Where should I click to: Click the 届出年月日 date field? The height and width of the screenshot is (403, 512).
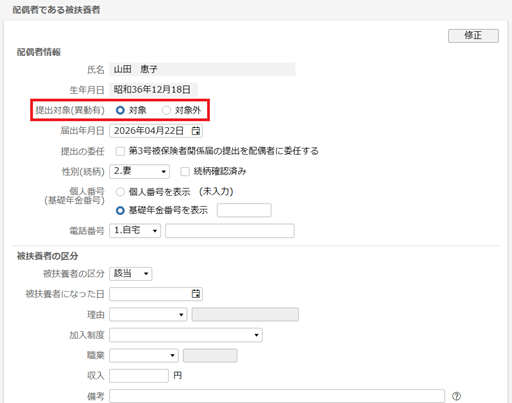156,131
